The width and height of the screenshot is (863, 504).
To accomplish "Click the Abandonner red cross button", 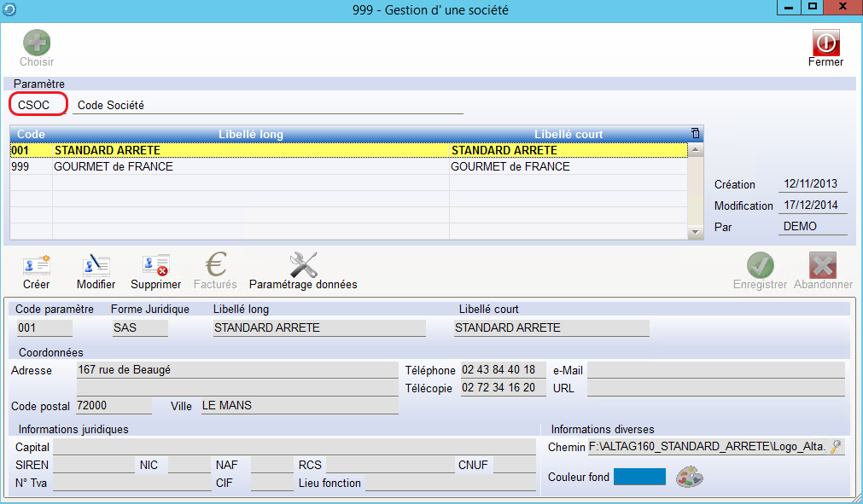I will 823,265.
